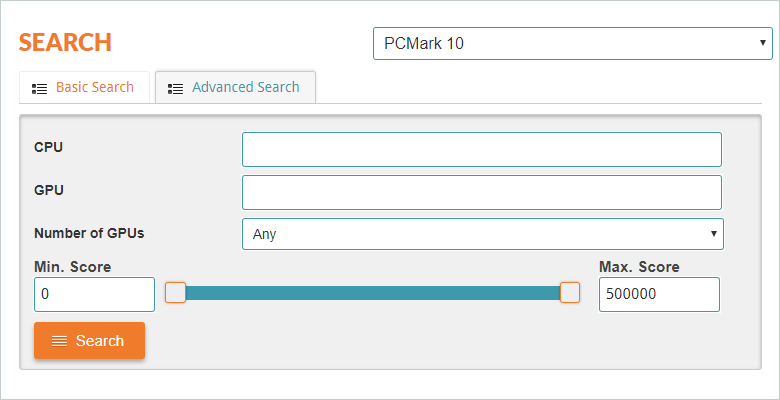Screen dimensions: 780x400
Task: Expand the Number of GPUs 'Any' dropdown
Action: click(482, 234)
